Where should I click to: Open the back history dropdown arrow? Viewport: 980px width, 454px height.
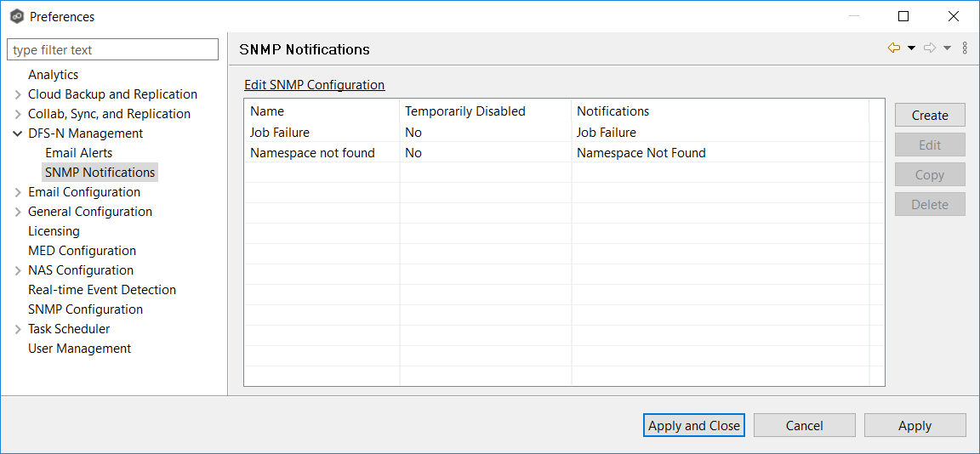911,48
